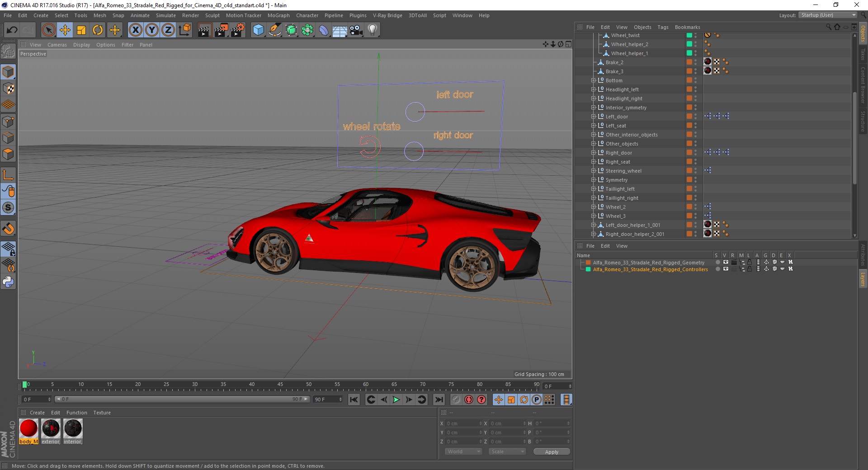Go to end of animation
This screenshot has width=868, height=470.
point(439,399)
